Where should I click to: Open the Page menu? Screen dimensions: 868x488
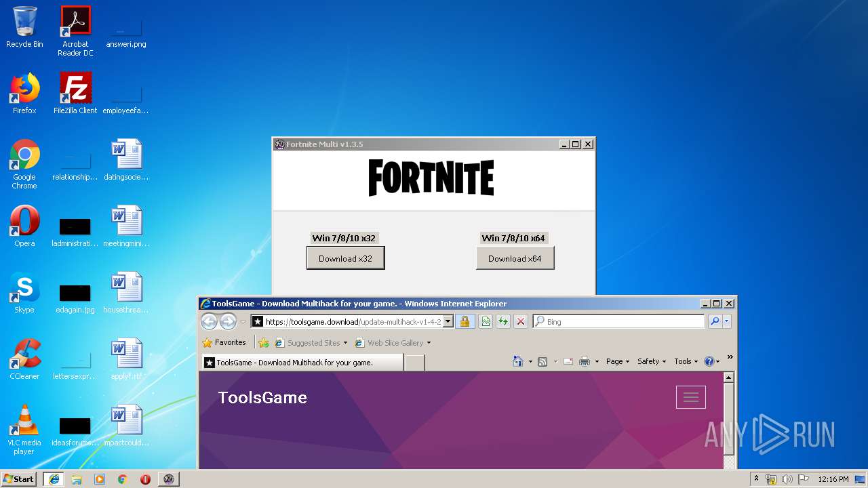click(618, 361)
